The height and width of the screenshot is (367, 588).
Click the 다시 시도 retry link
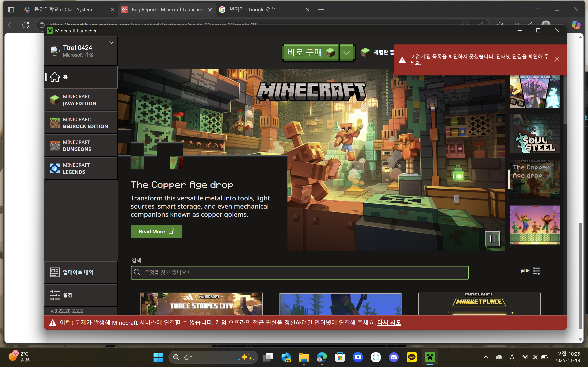[x=389, y=323]
